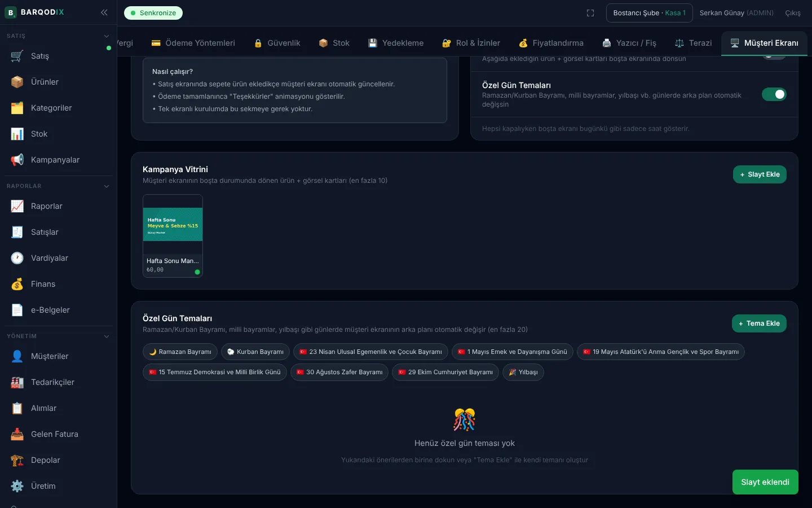Viewport: 812px width, 508px height.
Task: Open the Satış cart icon in sidebar
Action: coord(17,56)
